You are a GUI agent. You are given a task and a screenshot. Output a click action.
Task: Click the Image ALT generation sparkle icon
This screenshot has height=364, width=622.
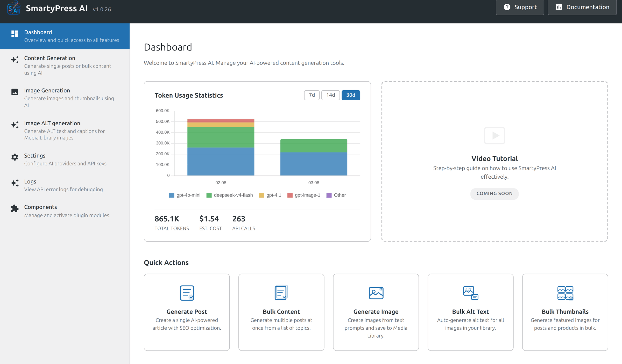[15, 125]
